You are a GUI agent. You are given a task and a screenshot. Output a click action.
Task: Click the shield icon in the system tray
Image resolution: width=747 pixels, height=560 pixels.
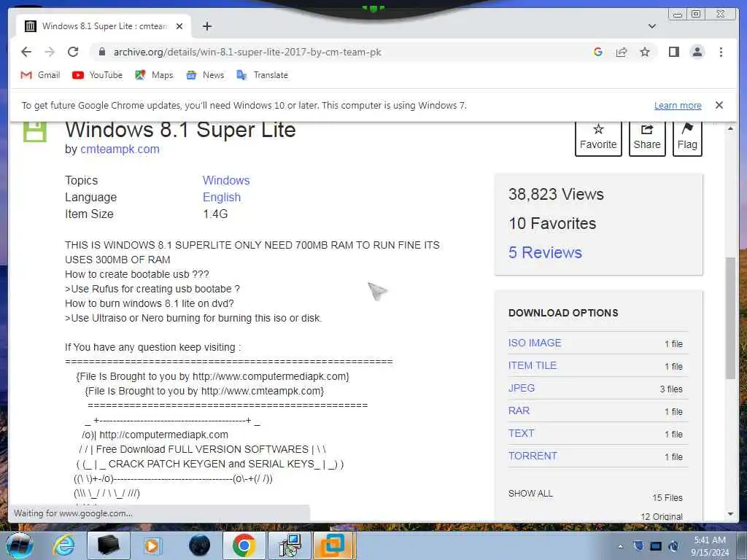pyautogui.click(x=638, y=546)
